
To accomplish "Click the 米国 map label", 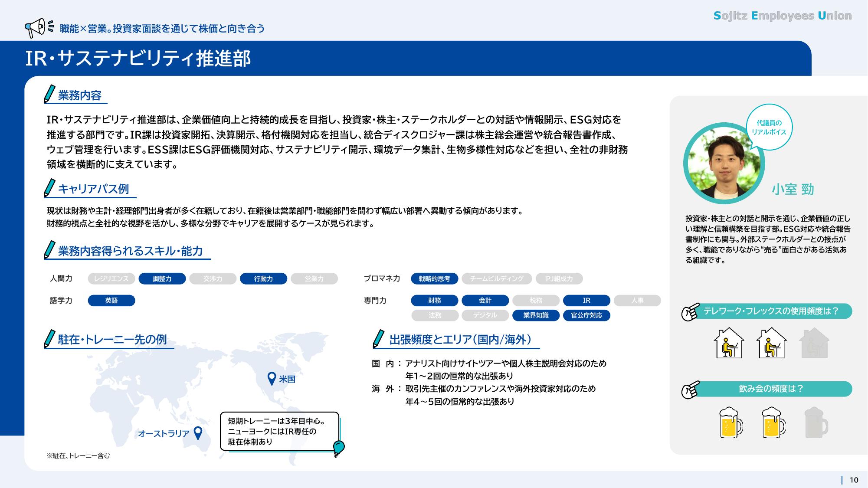I will (287, 379).
